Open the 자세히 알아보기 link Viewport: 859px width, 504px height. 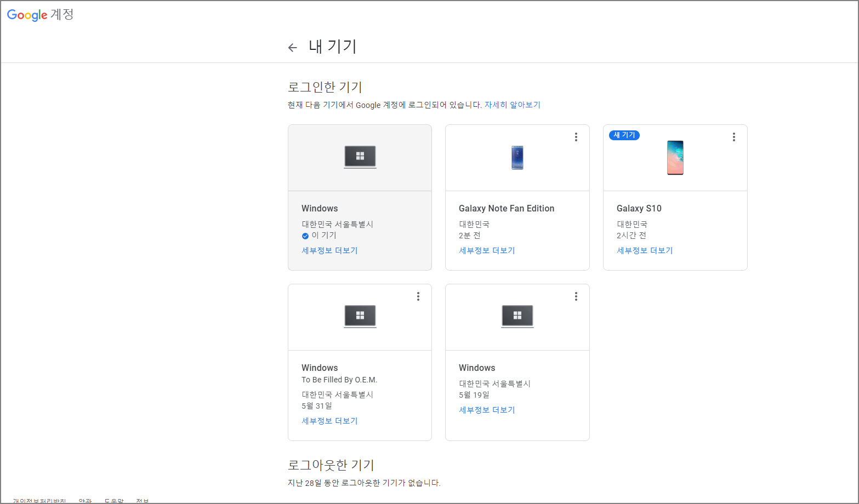tap(513, 105)
